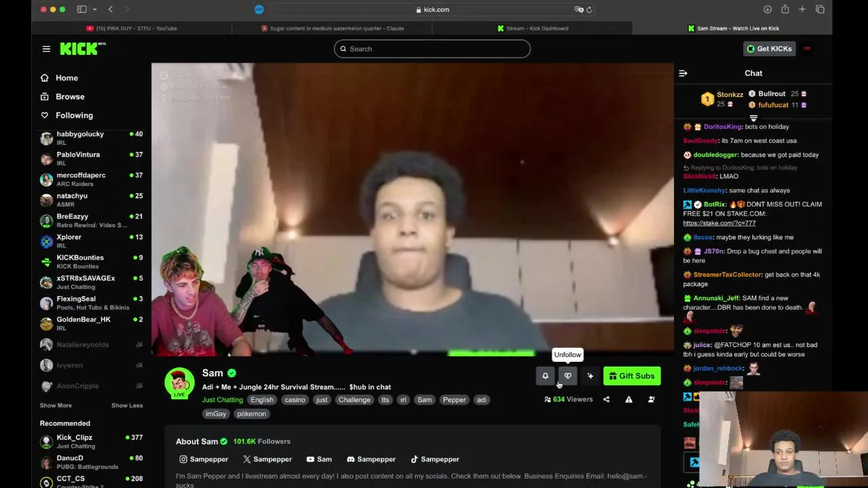The width and height of the screenshot is (868, 488).
Task: Open Sam's YouTube link
Action: pos(319,460)
